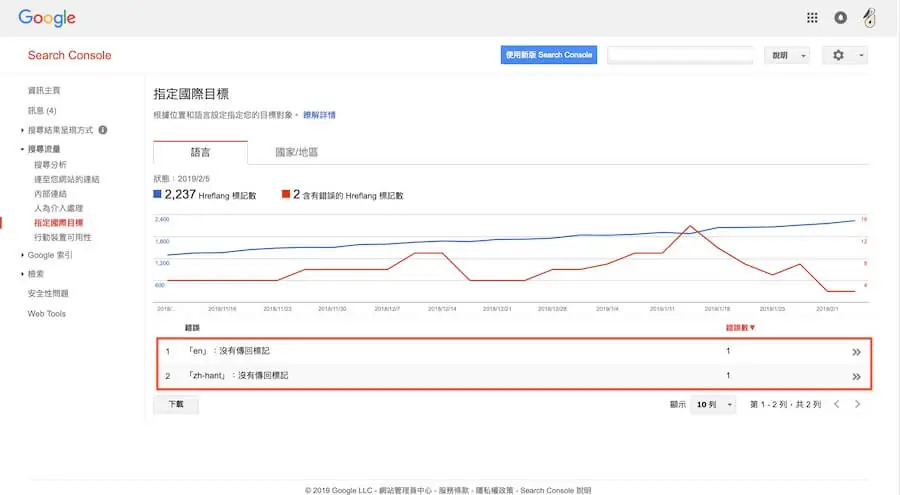The image size is (900, 495).
Task: Click the settings gear icon
Action: coord(838,55)
